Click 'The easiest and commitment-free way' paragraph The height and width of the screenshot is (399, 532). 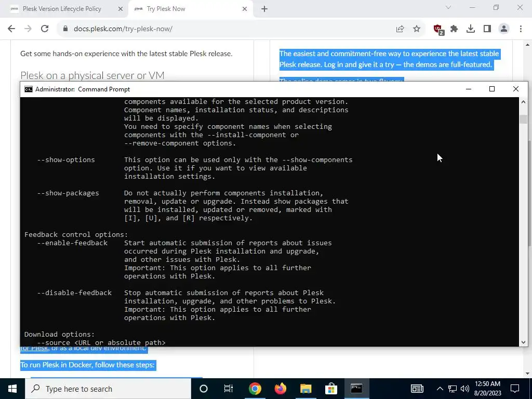coord(389,59)
